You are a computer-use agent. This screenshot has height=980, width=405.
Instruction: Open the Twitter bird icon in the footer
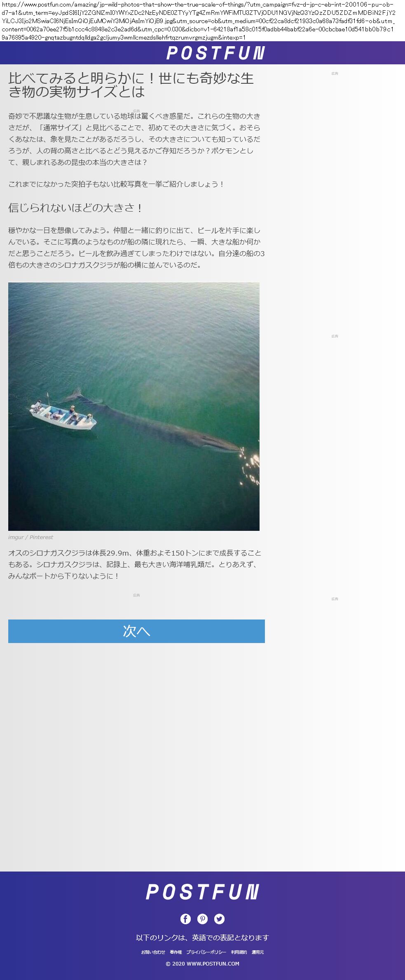point(219,919)
